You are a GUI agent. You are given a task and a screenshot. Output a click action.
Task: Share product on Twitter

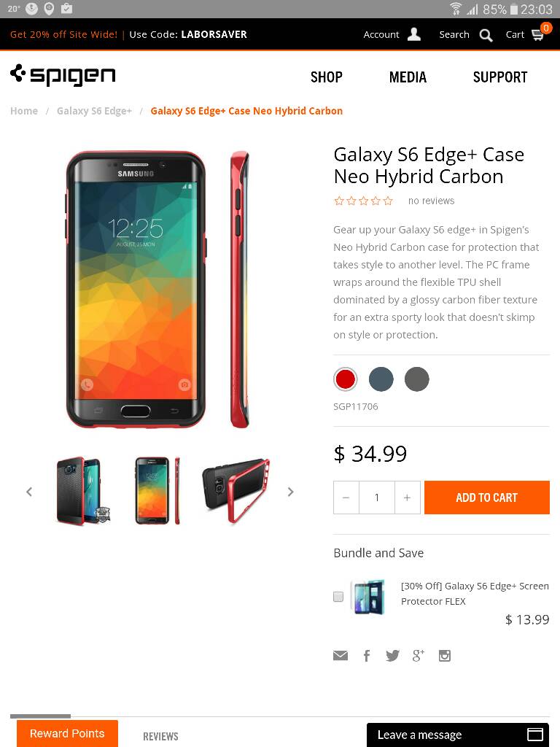392,656
